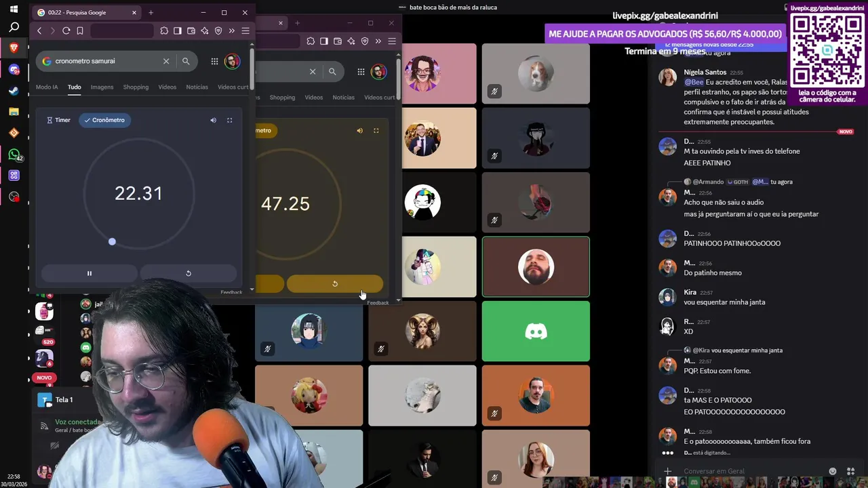Mute sound on the back window stopwatch
868x488 pixels.
(359, 131)
